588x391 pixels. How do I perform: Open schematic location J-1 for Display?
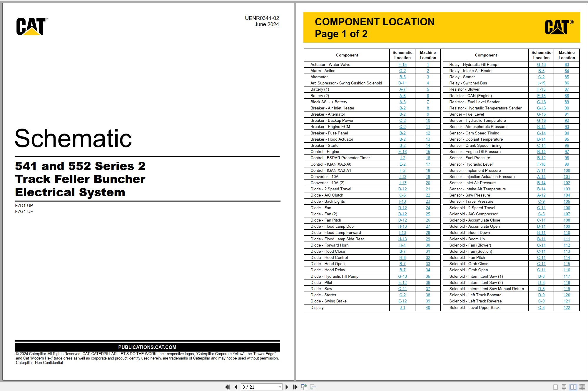pos(402,308)
